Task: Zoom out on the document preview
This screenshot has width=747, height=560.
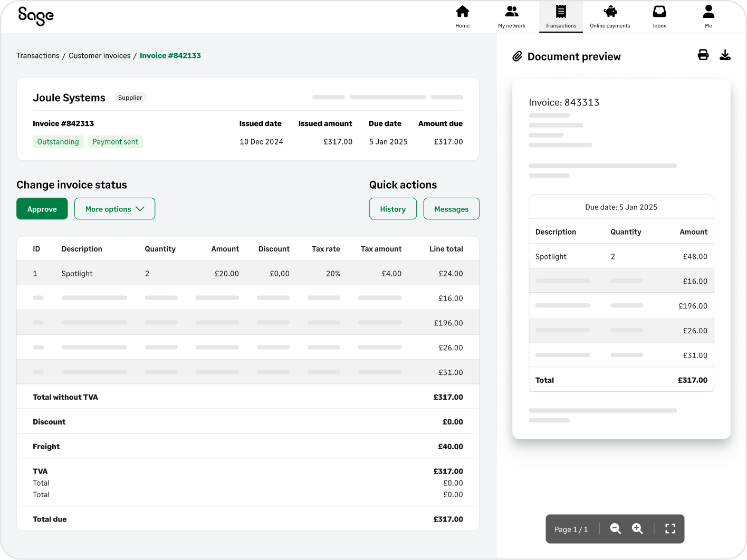Action: point(615,528)
